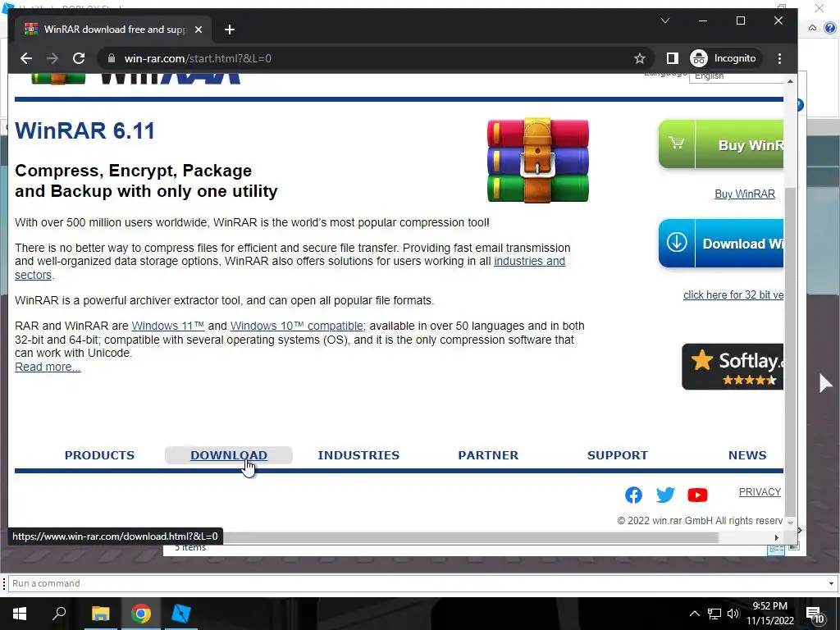Open the Facebook page icon
Screen dimensions: 840x630
point(633,495)
